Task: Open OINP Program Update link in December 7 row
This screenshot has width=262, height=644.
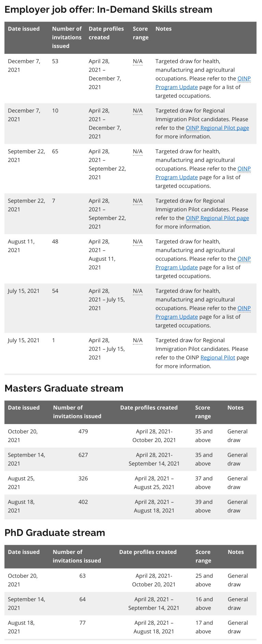Action: pyautogui.click(x=176, y=87)
